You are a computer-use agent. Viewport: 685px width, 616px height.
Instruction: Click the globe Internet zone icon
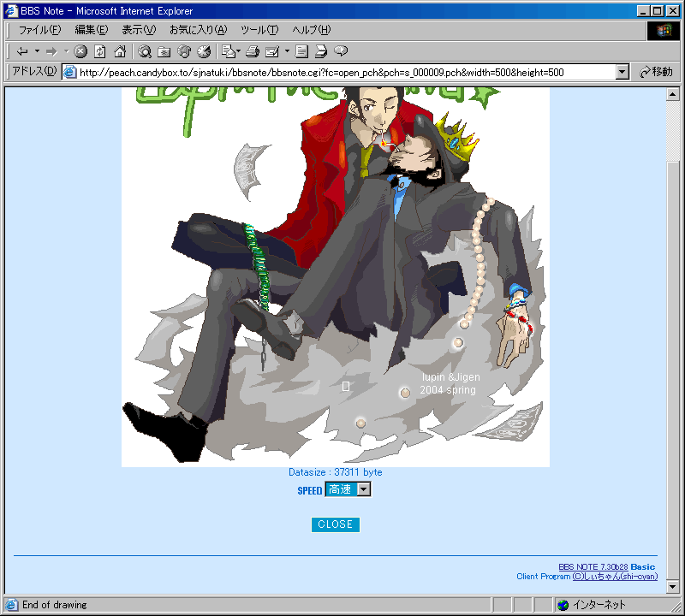tap(563, 605)
